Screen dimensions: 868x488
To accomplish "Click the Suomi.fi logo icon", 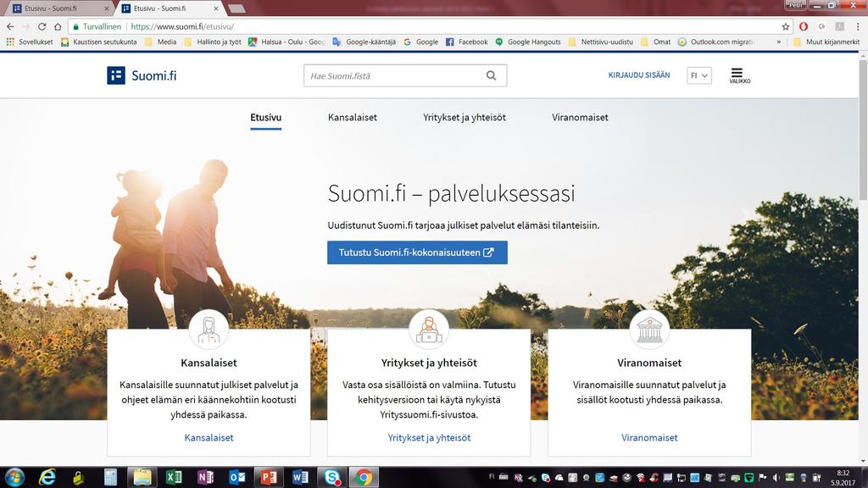I will pyautogui.click(x=115, y=75).
